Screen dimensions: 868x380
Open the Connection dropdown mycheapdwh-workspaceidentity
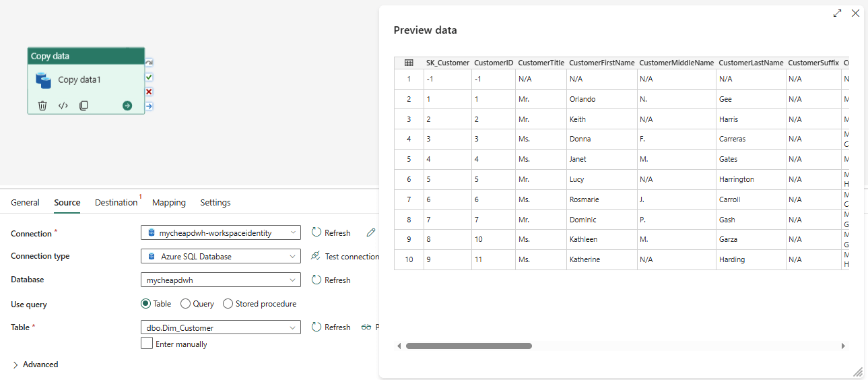click(221, 232)
